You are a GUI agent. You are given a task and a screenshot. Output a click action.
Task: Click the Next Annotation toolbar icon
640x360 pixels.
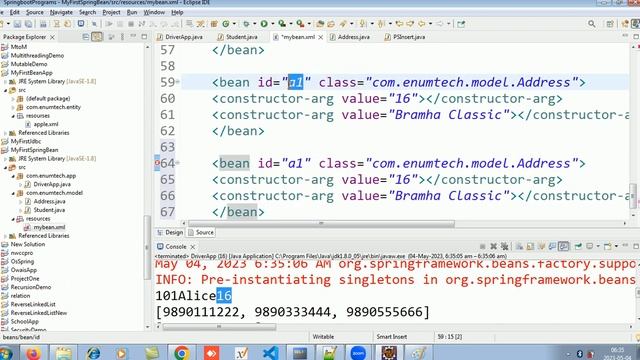pyautogui.click(x=362, y=24)
